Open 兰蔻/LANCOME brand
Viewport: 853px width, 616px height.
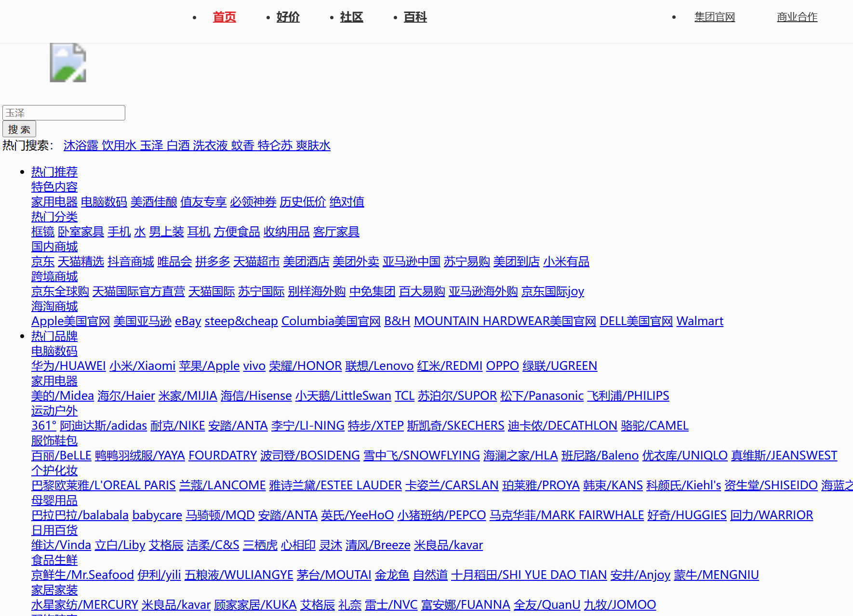click(x=223, y=485)
